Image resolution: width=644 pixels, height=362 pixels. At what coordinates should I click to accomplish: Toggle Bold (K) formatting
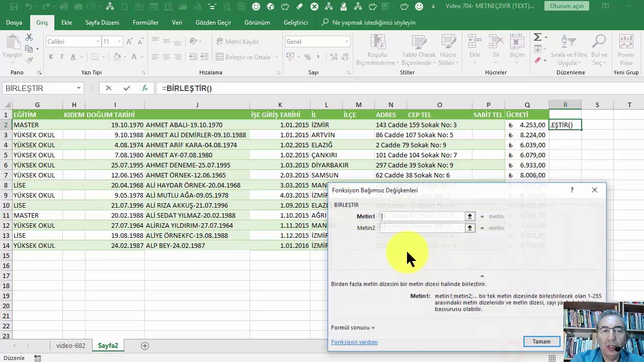(x=51, y=57)
